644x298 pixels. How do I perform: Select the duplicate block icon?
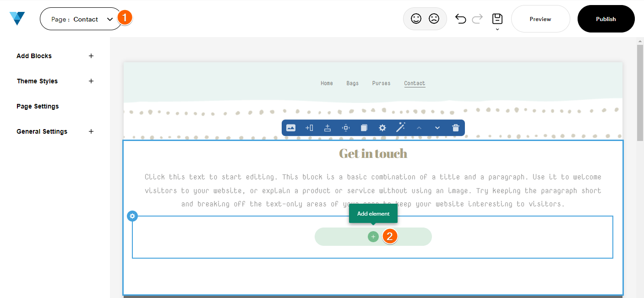(x=364, y=128)
